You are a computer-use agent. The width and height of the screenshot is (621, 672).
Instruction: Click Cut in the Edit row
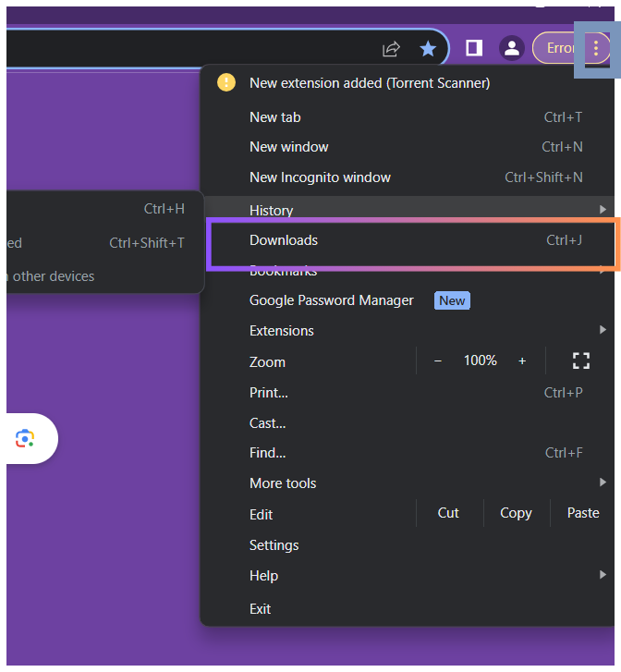coord(448,513)
